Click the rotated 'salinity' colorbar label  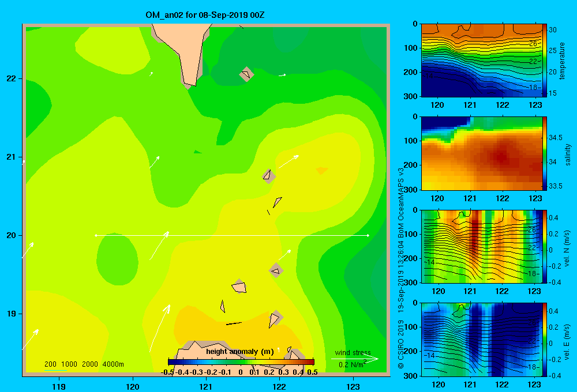[568, 154]
